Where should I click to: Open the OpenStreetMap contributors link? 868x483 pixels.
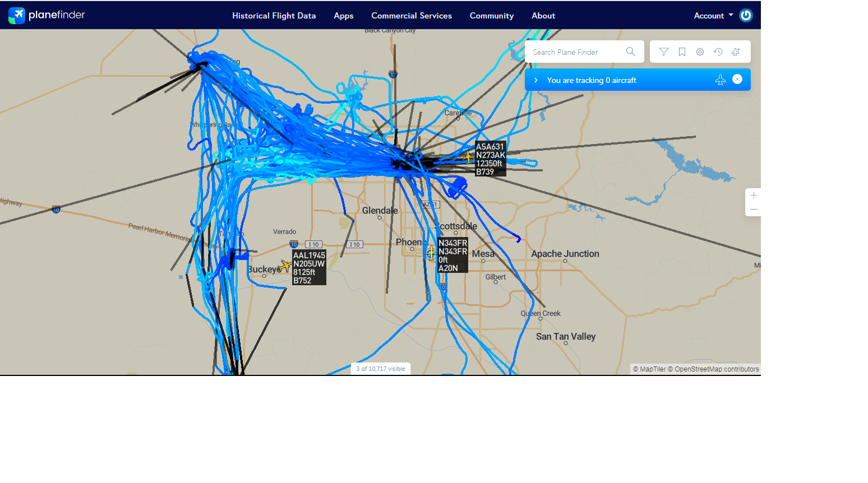click(x=713, y=369)
